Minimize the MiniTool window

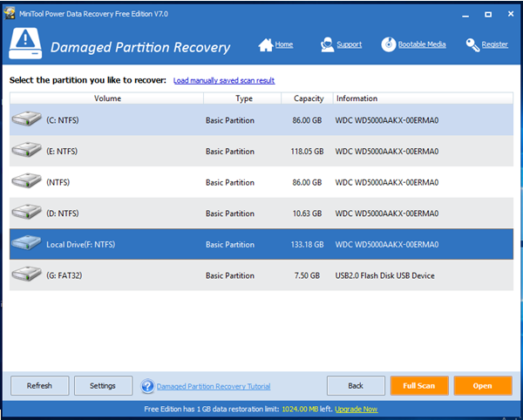pyautogui.click(x=466, y=14)
